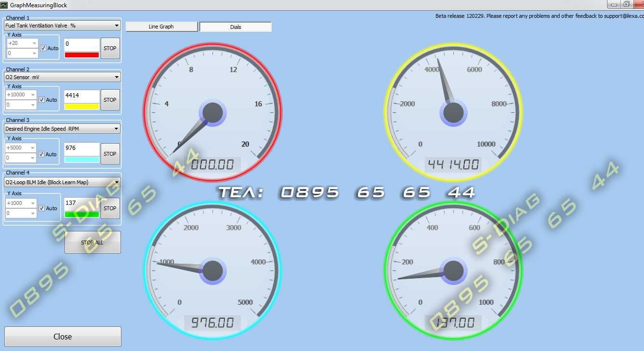Click the yellow Channel 2 color swatch
The width and height of the screenshot is (644, 351).
coord(82,107)
